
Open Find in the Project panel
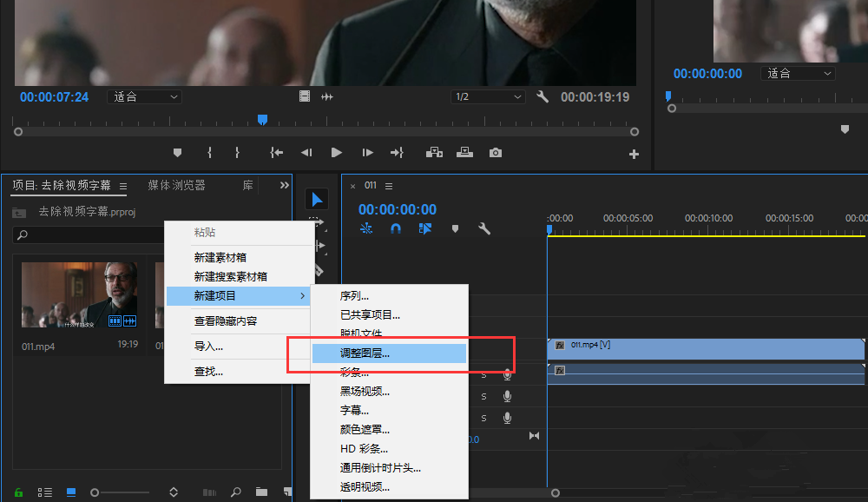tap(236, 491)
